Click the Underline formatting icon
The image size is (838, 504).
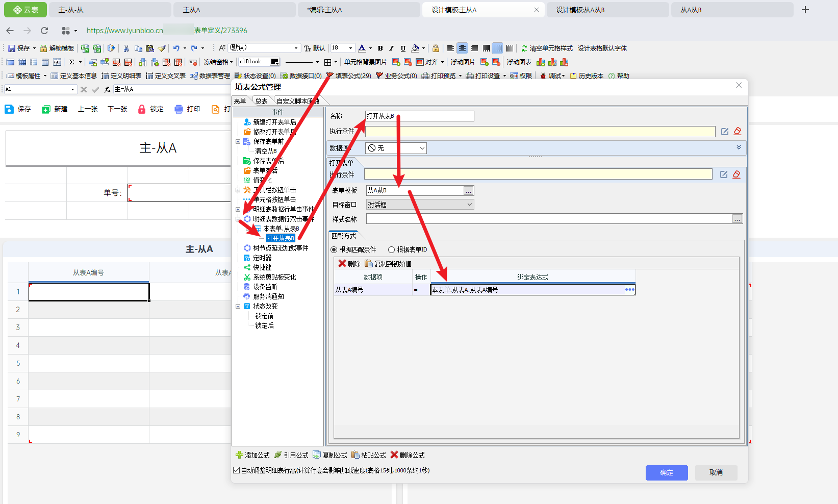coord(403,48)
